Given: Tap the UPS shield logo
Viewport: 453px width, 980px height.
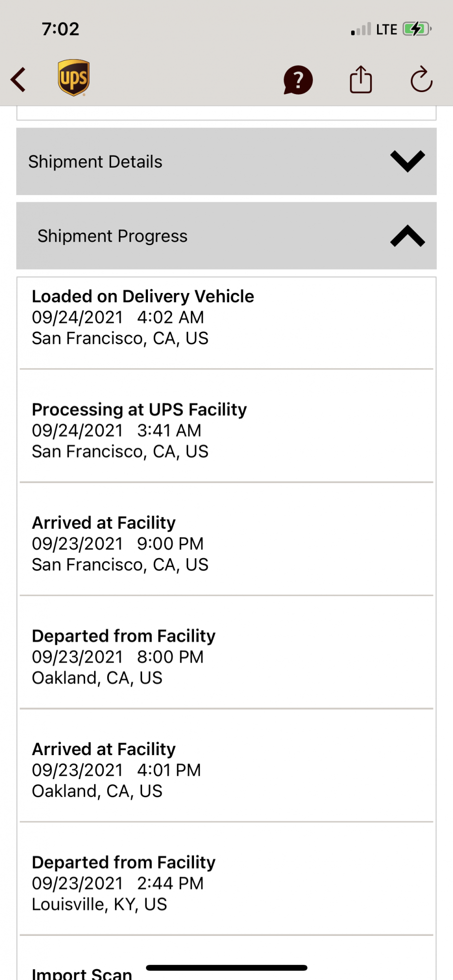Looking at the screenshot, I should coord(73,77).
